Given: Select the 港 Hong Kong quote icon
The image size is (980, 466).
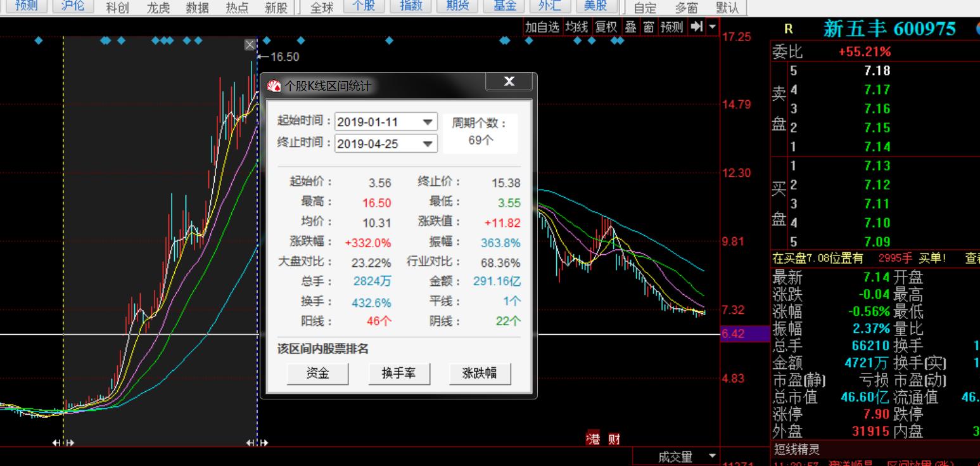Looking at the screenshot, I should (x=594, y=439).
